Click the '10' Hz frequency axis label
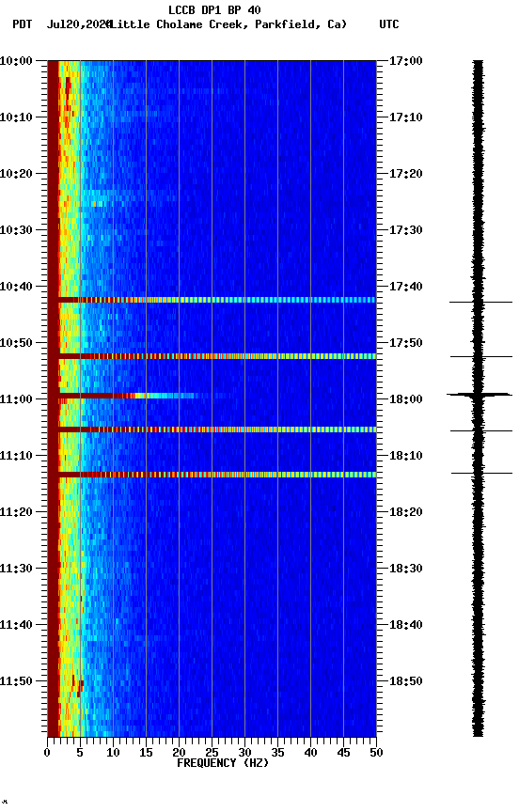519x812 pixels. 113,753
